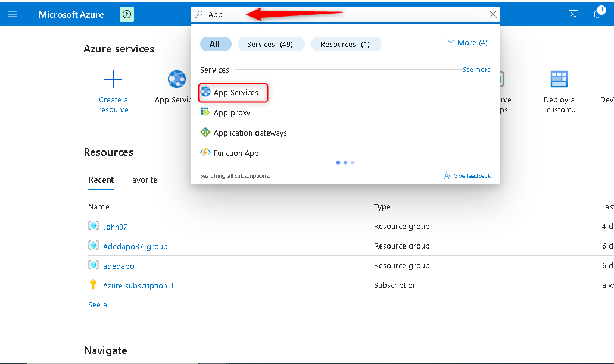The width and height of the screenshot is (614, 364).
Task: Open the hamburger portal menu
Action: (13, 14)
